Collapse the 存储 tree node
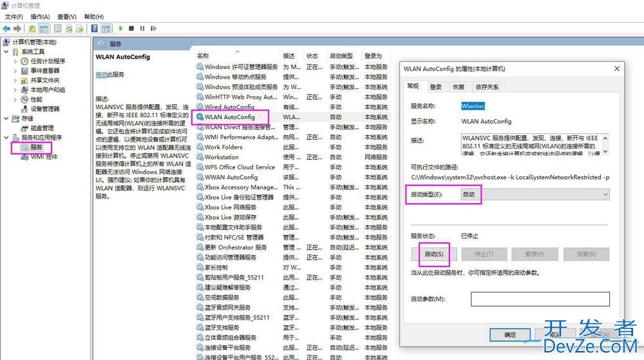Image resolution: width=644 pixels, height=360 pixels. [x=6, y=118]
